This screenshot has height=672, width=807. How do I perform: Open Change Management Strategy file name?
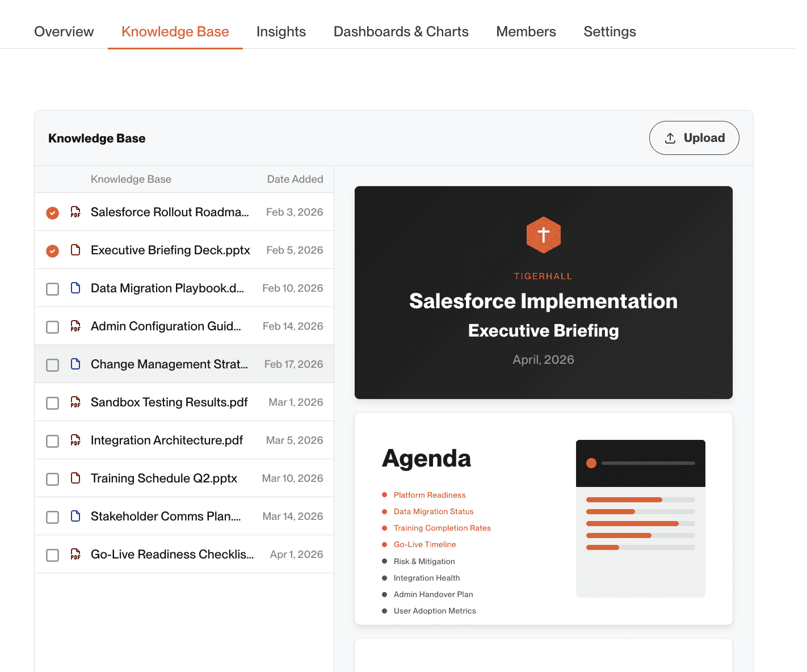pos(169,364)
